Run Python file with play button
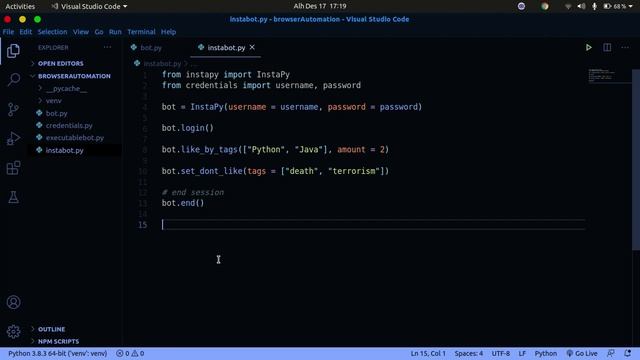Image resolution: width=640 pixels, height=360 pixels. coord(588,47)
